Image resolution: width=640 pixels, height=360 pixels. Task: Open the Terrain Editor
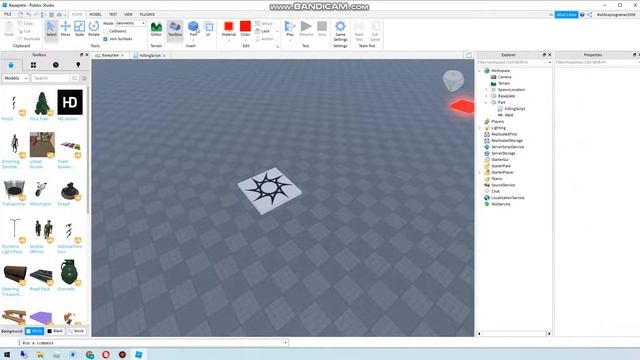point(156,29)
